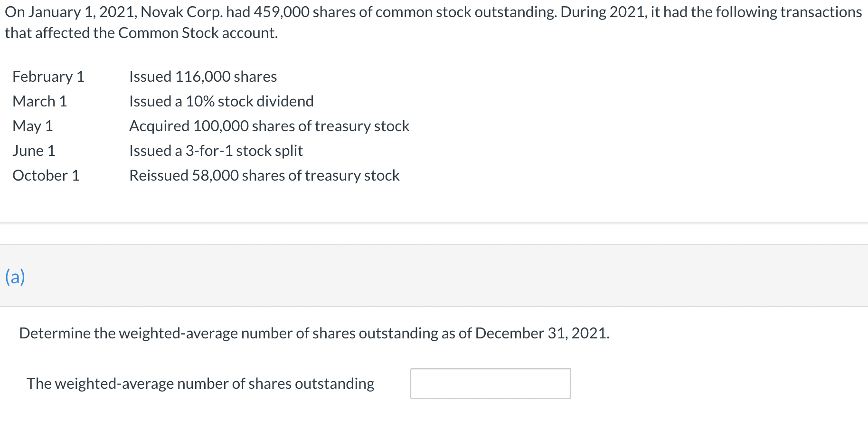Select the October 1 date label

click(46, 175)
